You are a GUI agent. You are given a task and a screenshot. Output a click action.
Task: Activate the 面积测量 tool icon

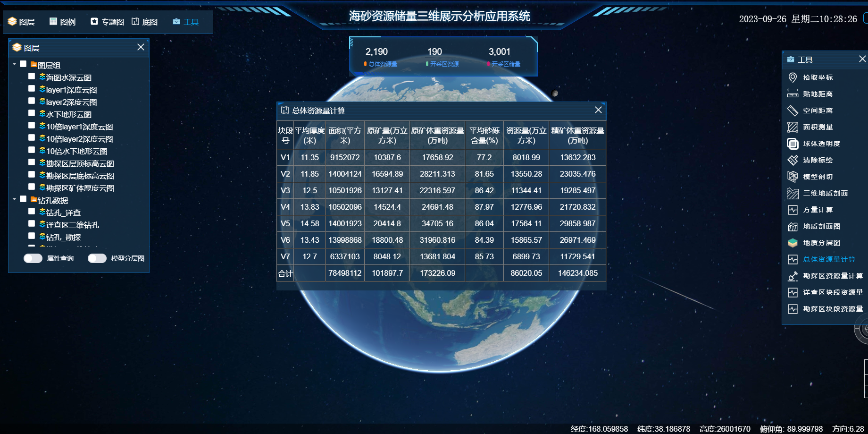pyautogui.click(x=793, y=127)
